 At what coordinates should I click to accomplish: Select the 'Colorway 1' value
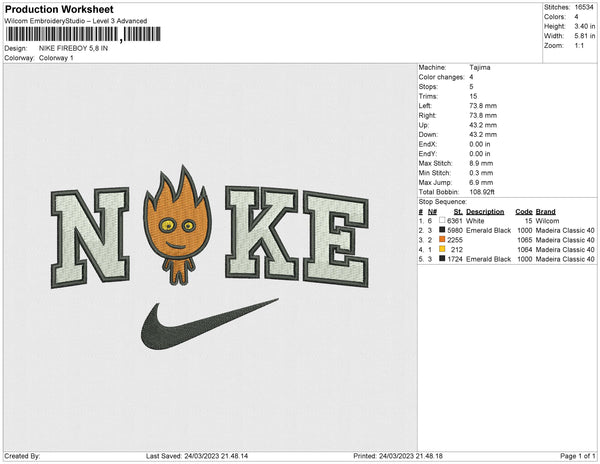[x=56, y=58]
